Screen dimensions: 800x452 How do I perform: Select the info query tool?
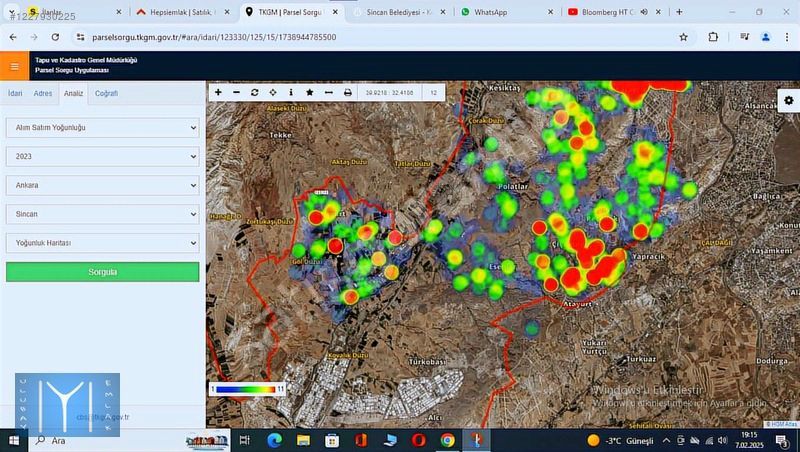coord(291,92)
